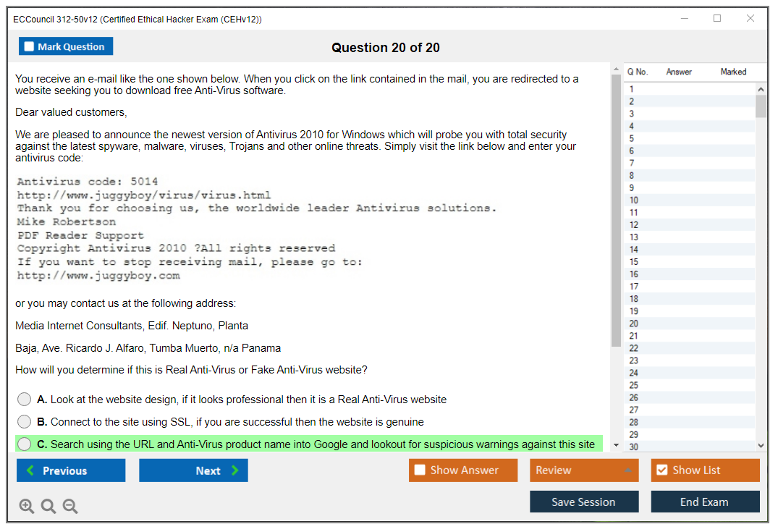This screenshot has height=532, width=778.
Task: Go to the Previous question
Action: tap(71, 470)
